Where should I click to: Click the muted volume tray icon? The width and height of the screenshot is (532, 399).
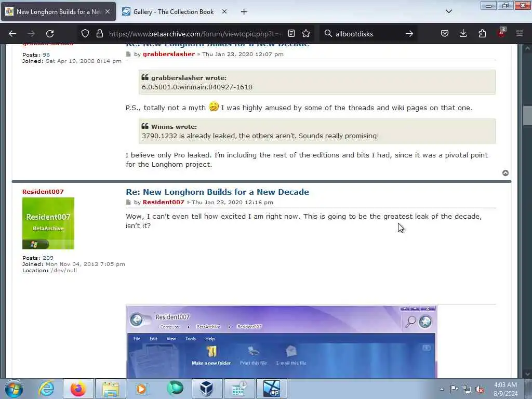[480, 390]
